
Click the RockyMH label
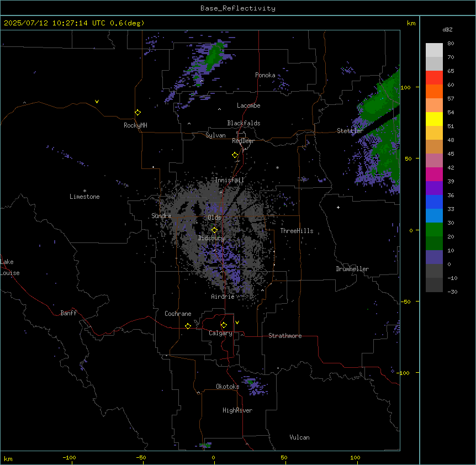click(135, 125)
